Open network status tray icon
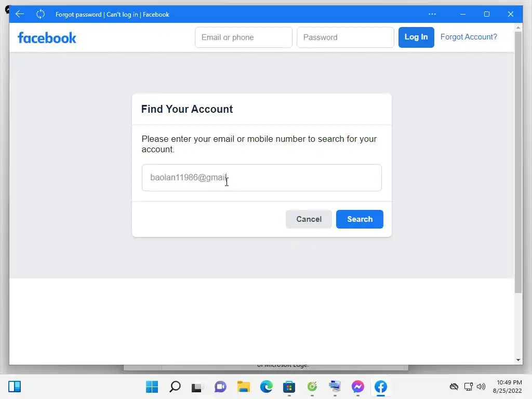 (469, 387)
